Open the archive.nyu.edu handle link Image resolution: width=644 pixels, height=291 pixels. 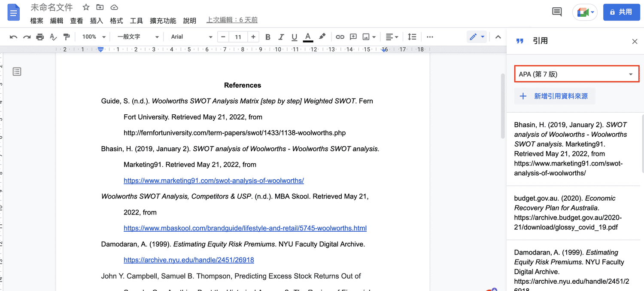coord(189,260)
